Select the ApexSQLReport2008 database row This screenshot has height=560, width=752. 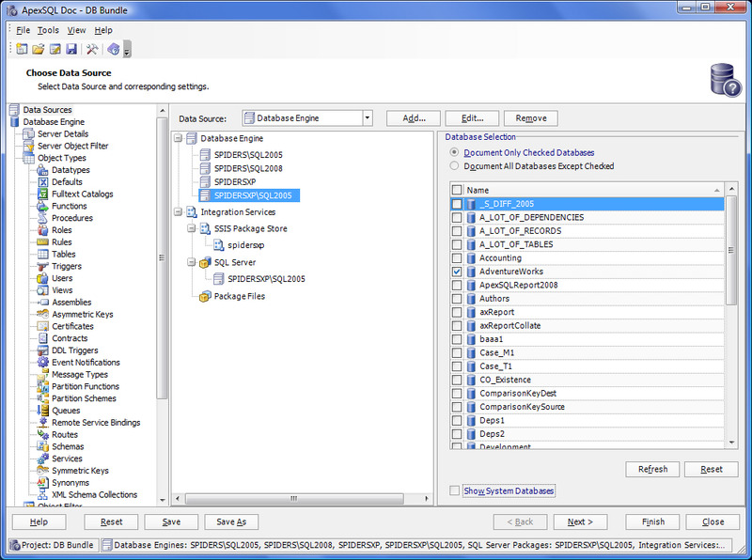coord(588,285)
